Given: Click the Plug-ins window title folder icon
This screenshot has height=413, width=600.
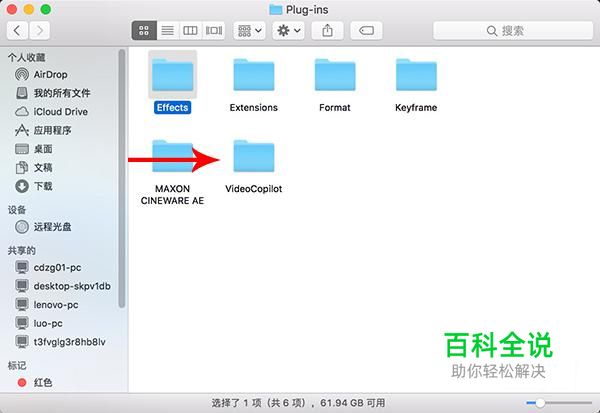Looking at the screenshot, I should 276,10.
